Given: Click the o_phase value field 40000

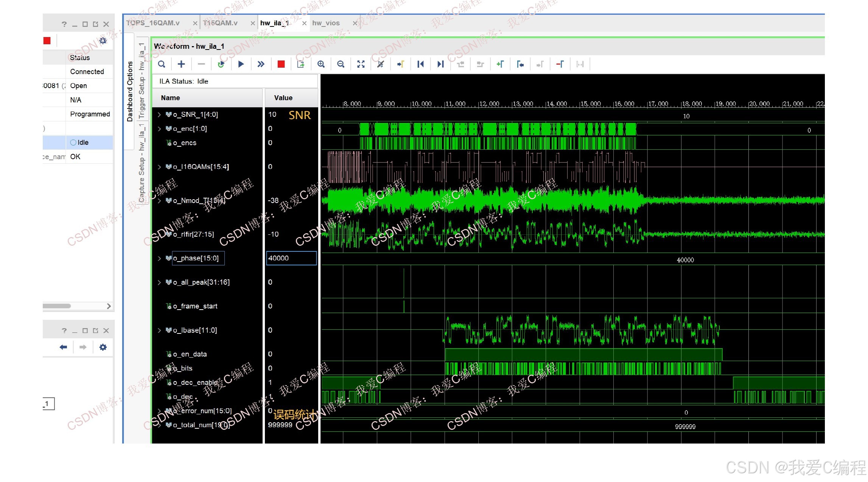Looking at the screenshot, I should pos(291,258).
